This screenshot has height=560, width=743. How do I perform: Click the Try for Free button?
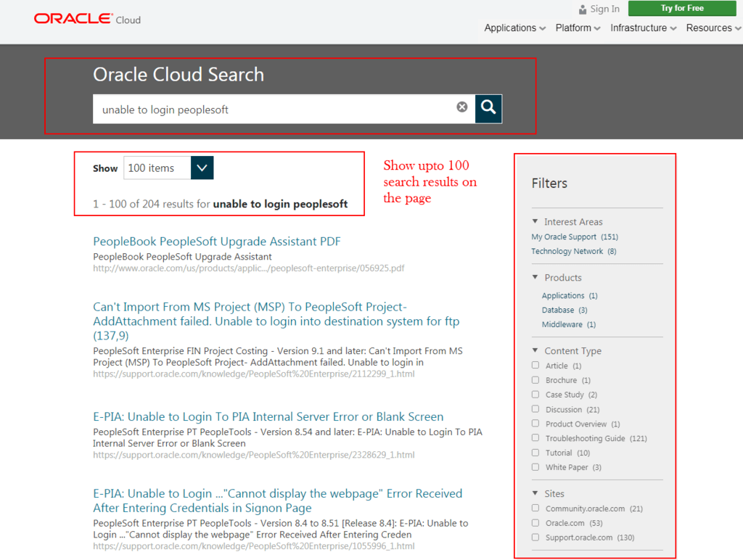click(x=681, y=8)
